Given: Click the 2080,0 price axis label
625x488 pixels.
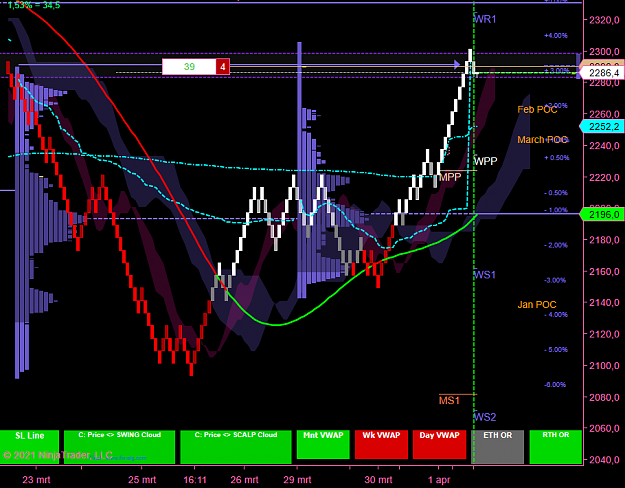Looking at the screenshot, I should point(604,397).
